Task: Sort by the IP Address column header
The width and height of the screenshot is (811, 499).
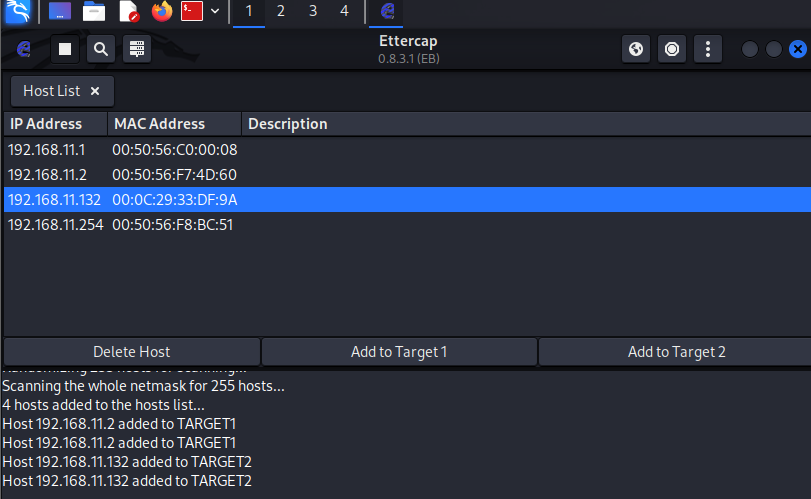Action: click(x=55, y=124)
